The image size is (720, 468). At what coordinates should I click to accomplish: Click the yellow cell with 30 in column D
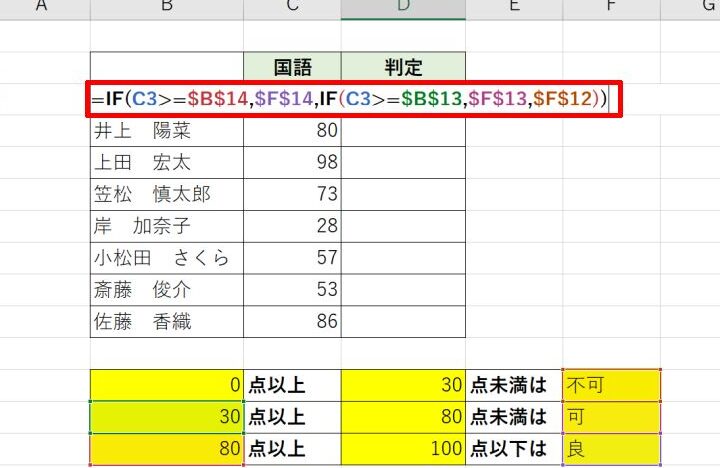pos(403,385)
